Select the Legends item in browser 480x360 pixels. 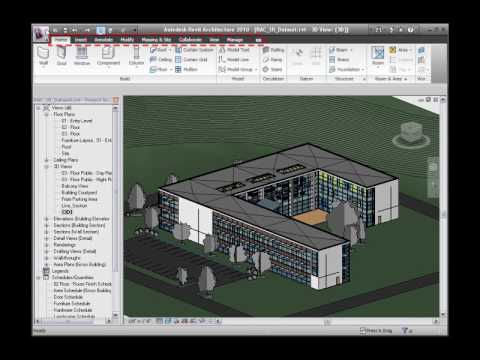tap(60, 271)
